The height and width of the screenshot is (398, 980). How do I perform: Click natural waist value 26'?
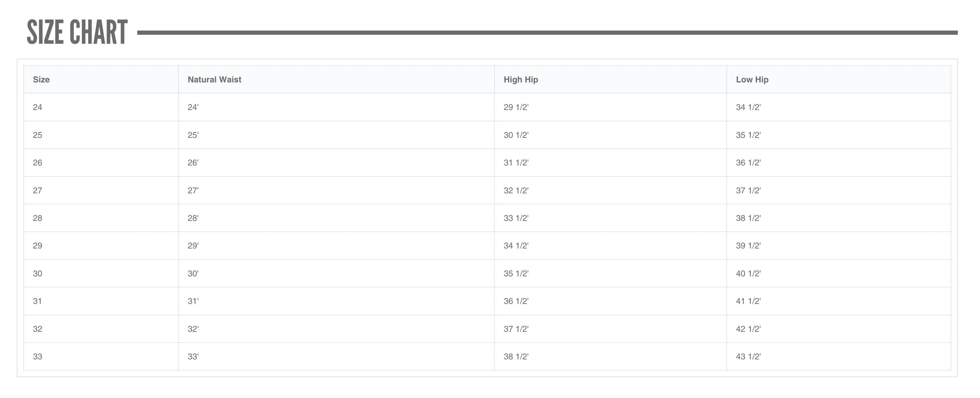tap(193, 163)
